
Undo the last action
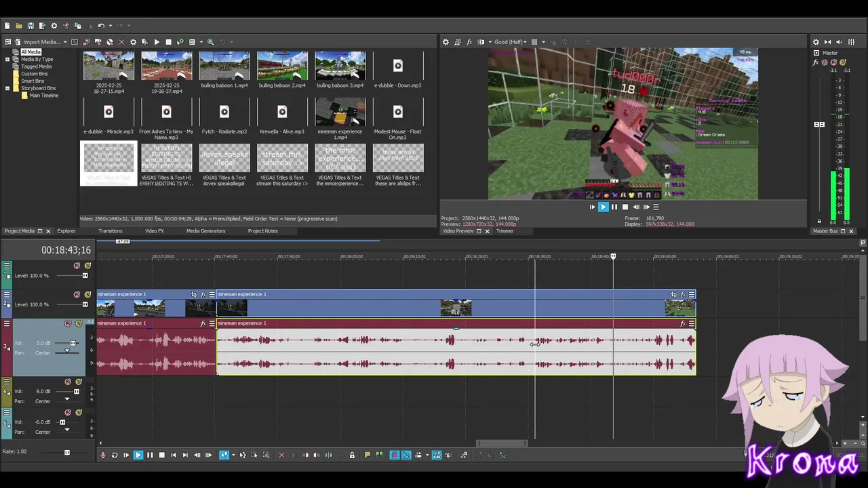pyautogui.click(x=101, y=26)
